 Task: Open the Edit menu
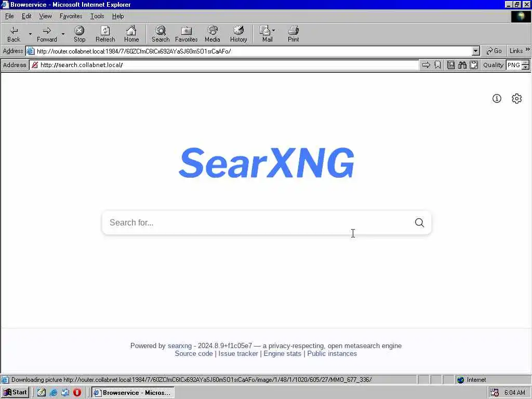[26, 16]
